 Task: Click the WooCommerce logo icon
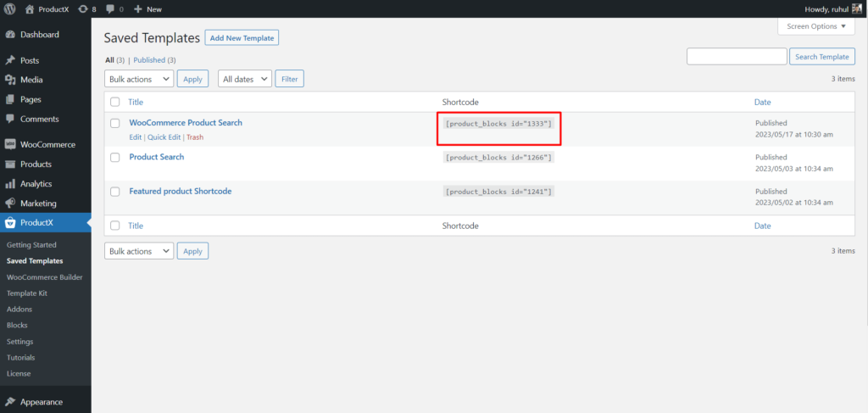(10, 144)
